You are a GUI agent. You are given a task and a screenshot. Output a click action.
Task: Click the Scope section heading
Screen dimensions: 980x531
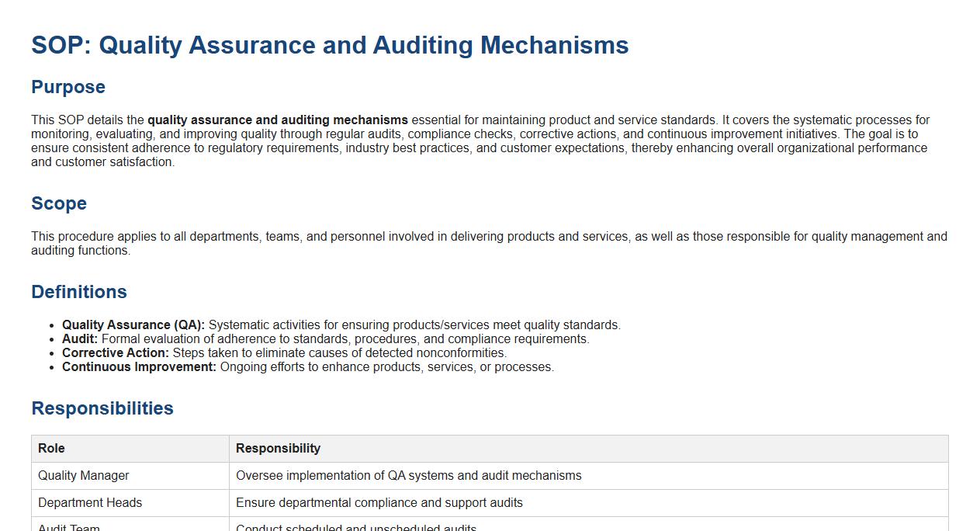coord(59,203)
